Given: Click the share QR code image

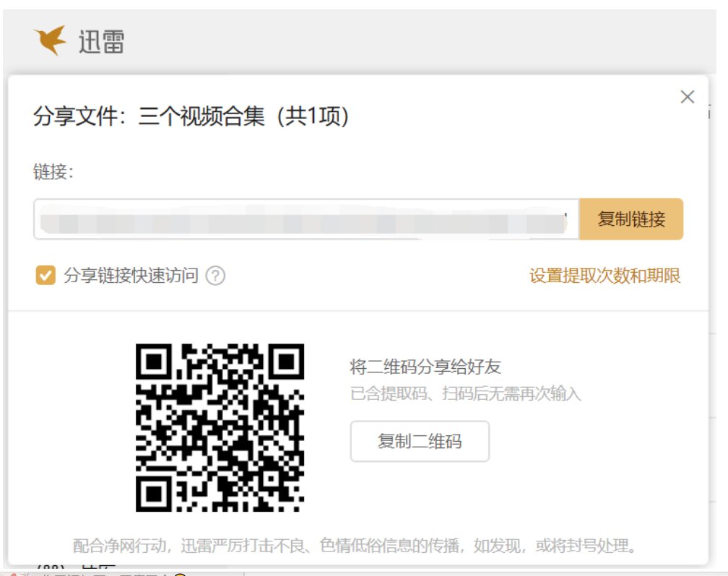Looking at the screenshot, I should [220, 427].
